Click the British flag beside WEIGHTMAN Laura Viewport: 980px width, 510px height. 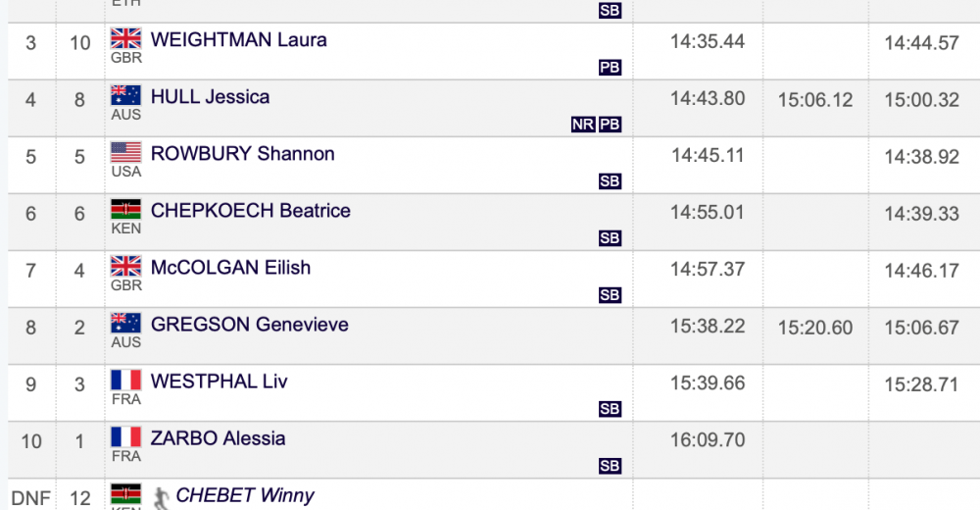tap(125, 39)
